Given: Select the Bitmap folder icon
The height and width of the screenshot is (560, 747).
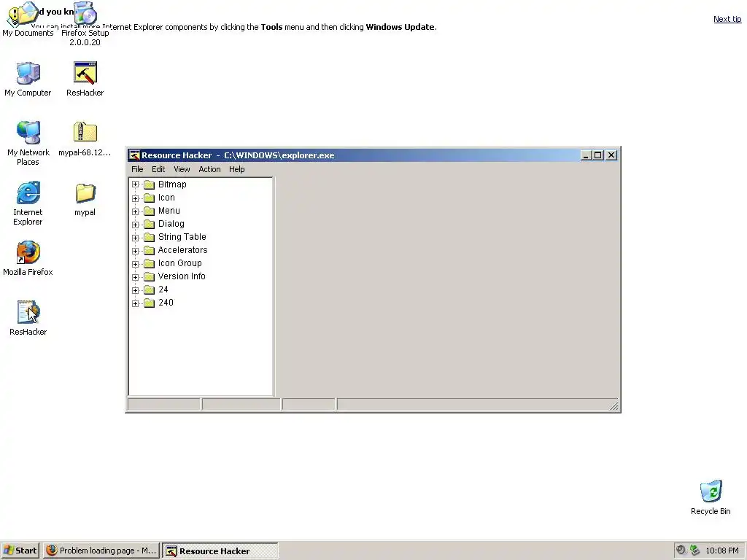Looking at the screenshot, I should (149, 184).
